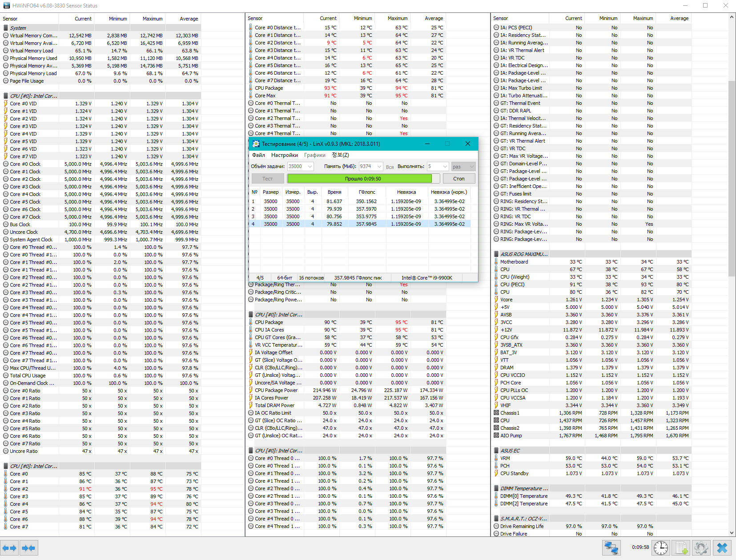Screen dimensions: 736x560
Task: Click the LinX gear icon in its title bar
Action: coord(256,144)
